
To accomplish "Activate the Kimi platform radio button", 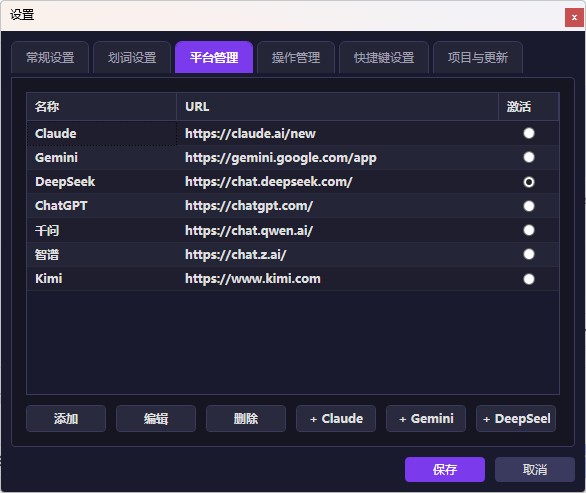I will click(x=528, y=279).
